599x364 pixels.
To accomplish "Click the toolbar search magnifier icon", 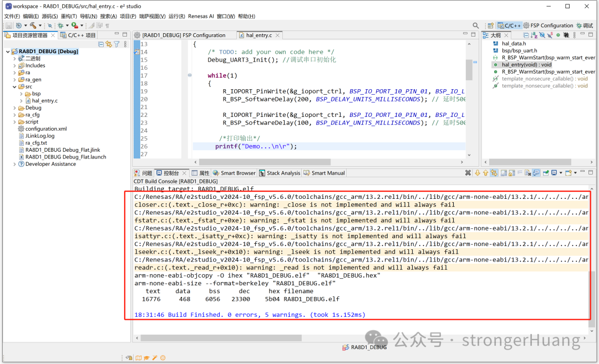I will 476,25.
